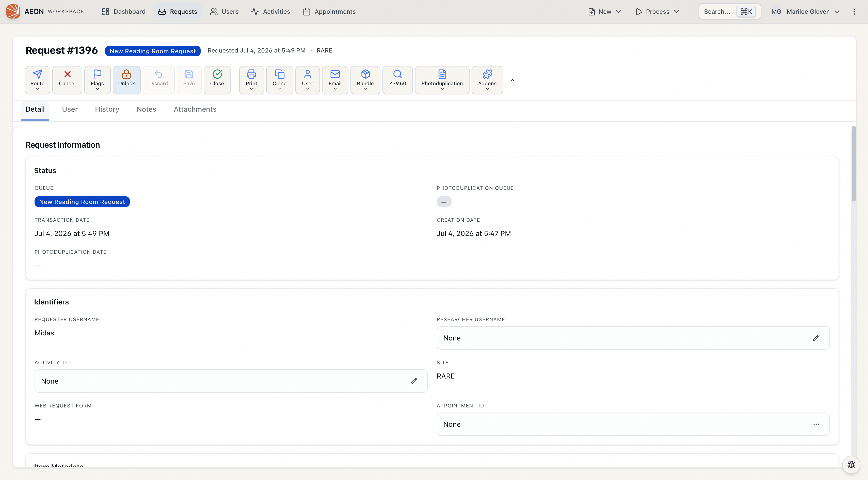Click the vertical scrollbar of detail panel
This screenshot has height=480, width=868.
point(854,164)
